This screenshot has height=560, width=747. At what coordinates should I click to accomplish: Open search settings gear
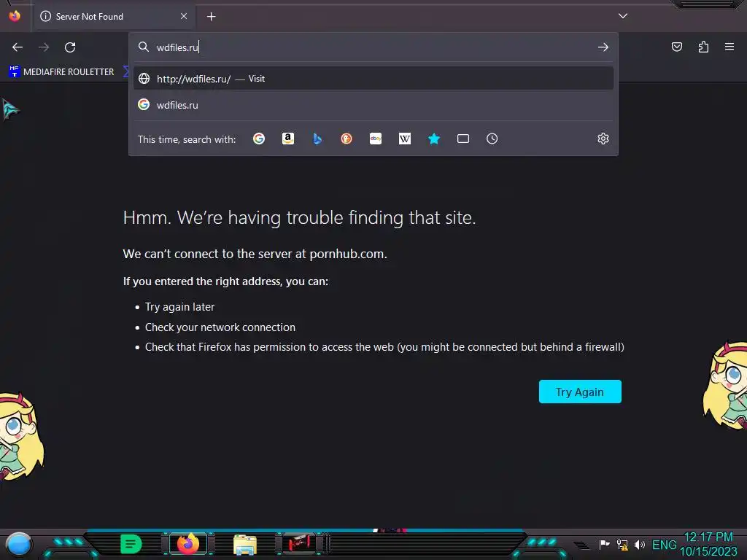tap(603, 139)
